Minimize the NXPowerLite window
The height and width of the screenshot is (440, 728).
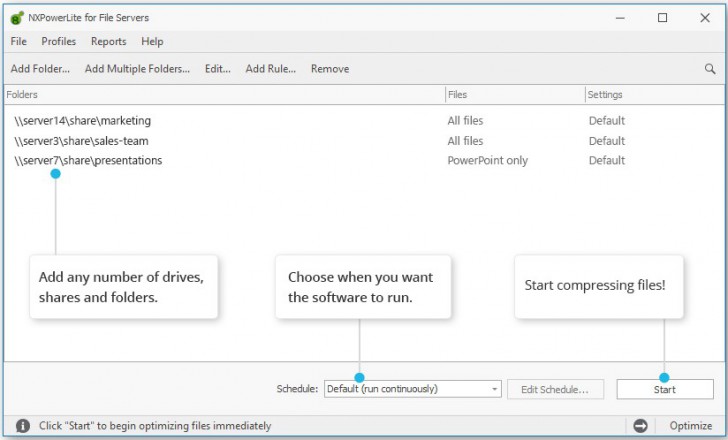[620, 18]
